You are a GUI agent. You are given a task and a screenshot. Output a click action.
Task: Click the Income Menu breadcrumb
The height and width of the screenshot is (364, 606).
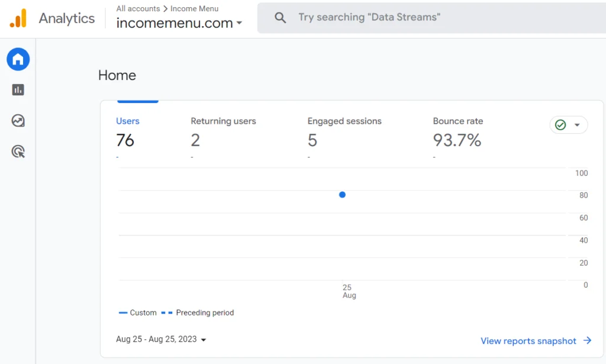click(194, 8)
